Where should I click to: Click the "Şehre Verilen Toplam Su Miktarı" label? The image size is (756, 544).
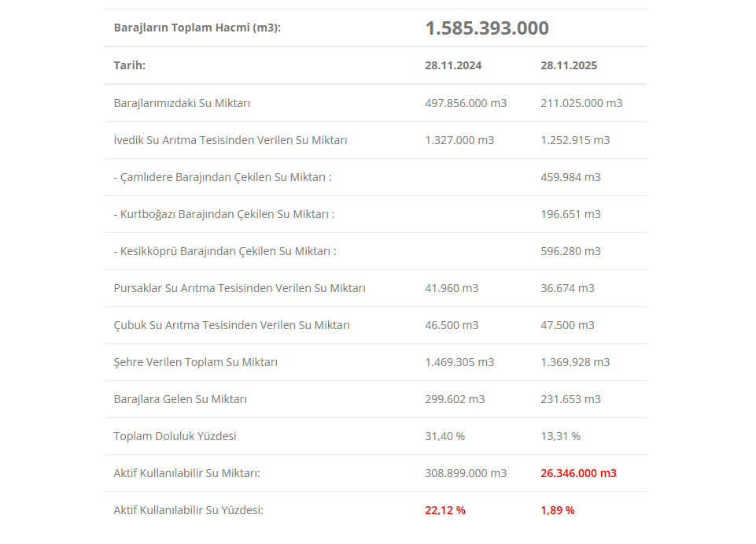pyautogui.click(x=195, y=362)
